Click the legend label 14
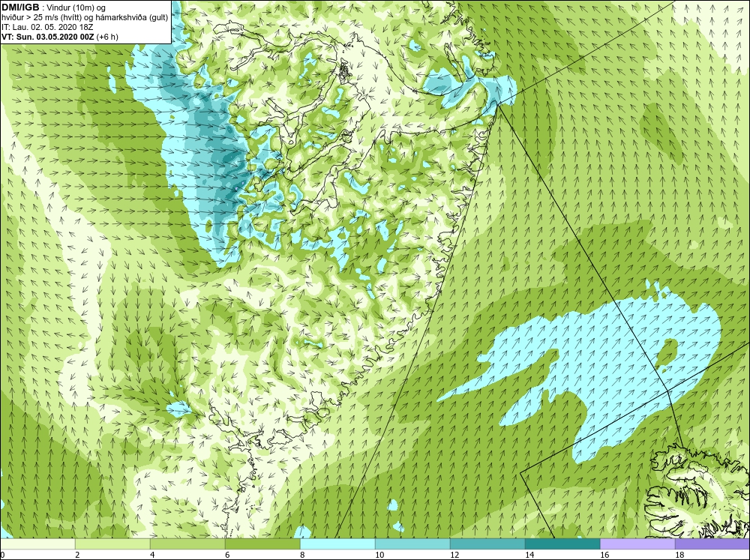Screen dimensions: 750x560 (529, 555)
